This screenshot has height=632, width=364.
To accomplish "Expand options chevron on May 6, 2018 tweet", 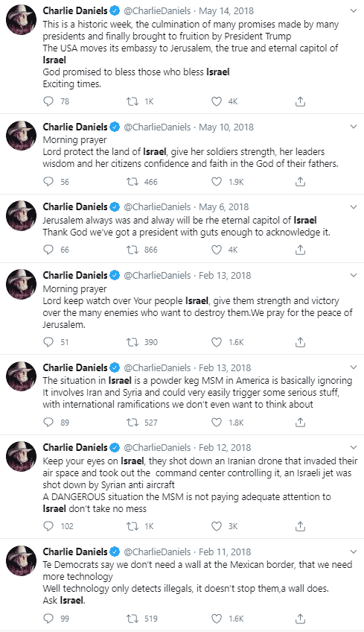I will pos(354,207).
